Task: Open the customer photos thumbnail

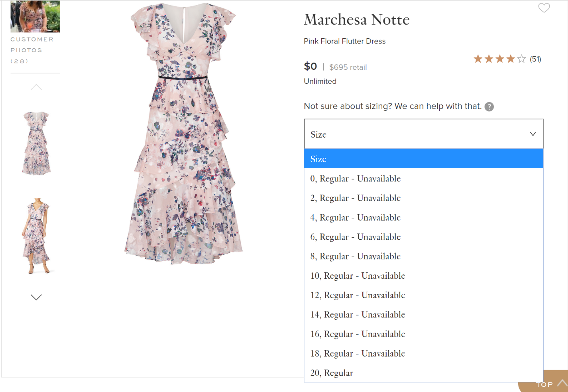Action: click(x=35, y=16)
